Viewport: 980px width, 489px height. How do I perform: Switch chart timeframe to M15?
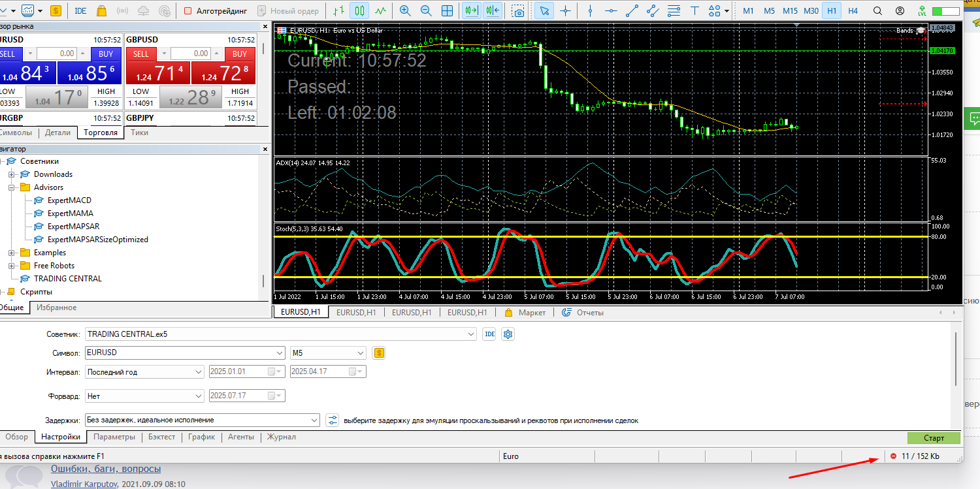coord(790,10)
